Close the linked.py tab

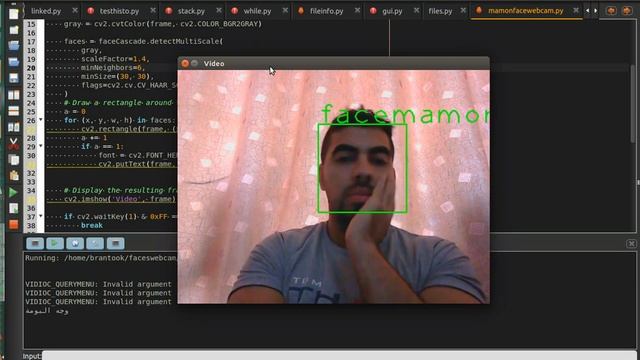75,10
